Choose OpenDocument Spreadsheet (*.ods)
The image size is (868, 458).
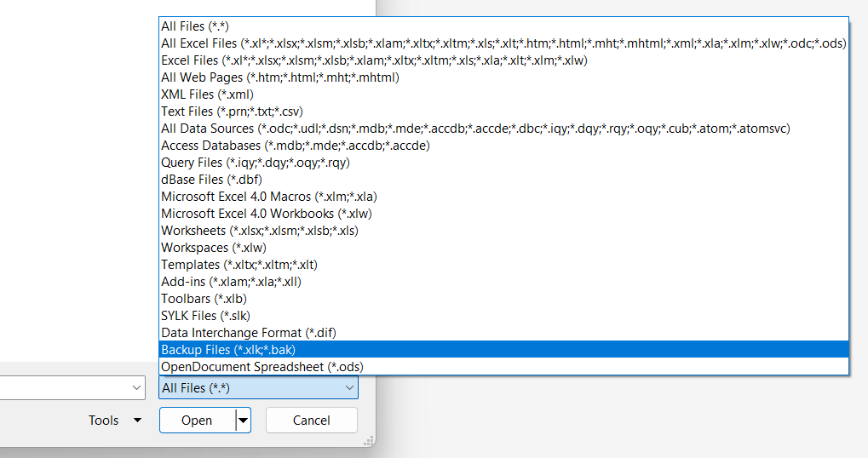coord(503,367)
